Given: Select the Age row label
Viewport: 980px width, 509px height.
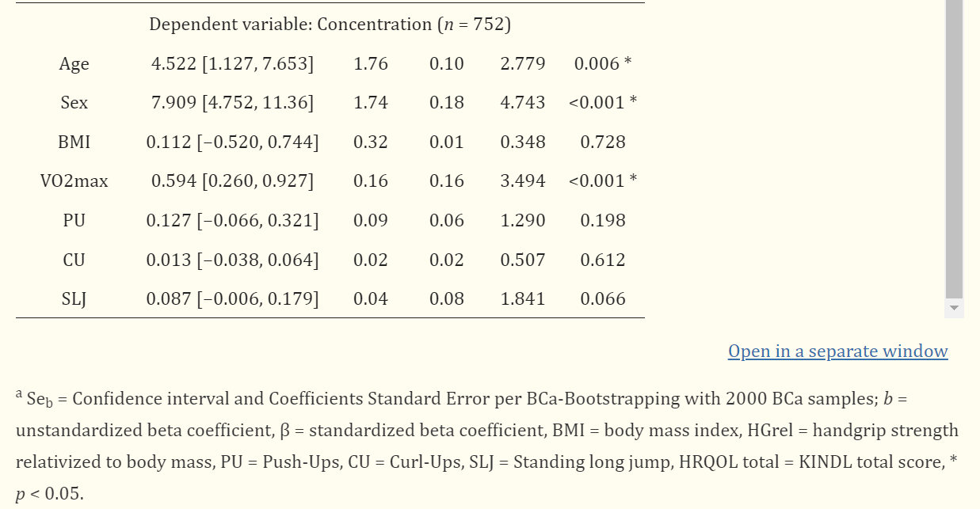Looking at the screenshot, I should point(73,64).
